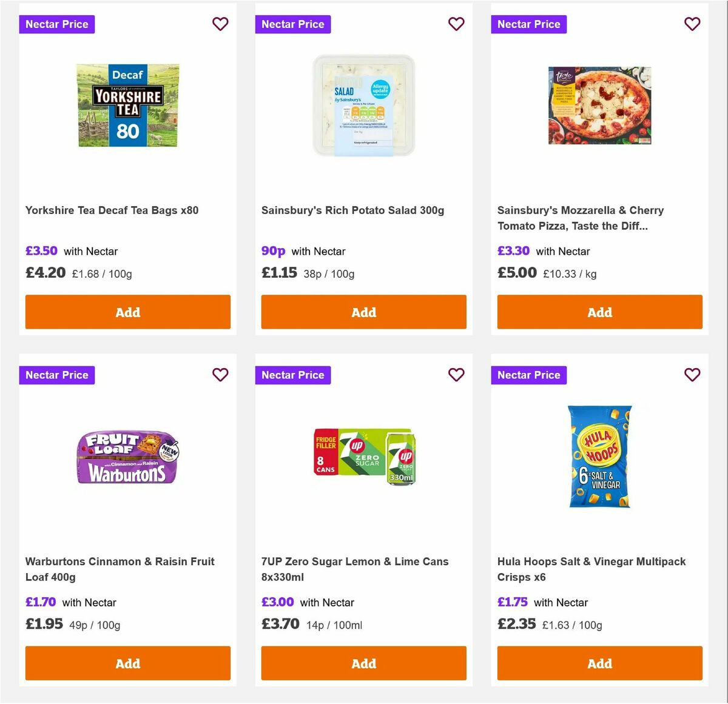The width and height of the screenshot is (728, 704).
Task: Favourite the 7UP Zero Sugar cans
Action: [x=456, y=375]
